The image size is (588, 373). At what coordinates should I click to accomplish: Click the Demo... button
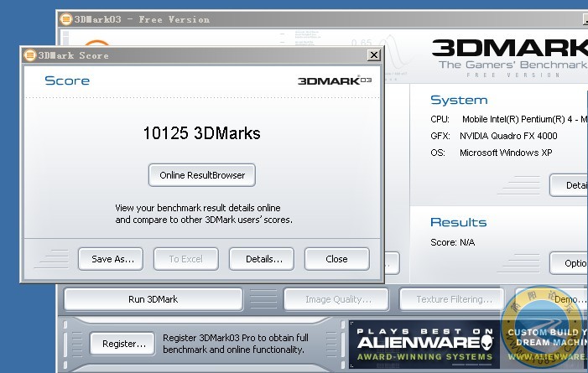coord(552,299)
